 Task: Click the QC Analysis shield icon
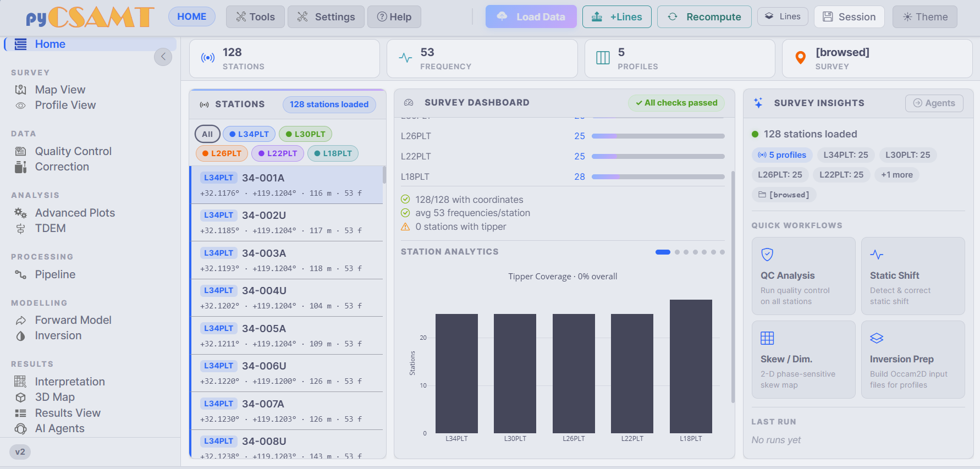click(x=767, y=254)
